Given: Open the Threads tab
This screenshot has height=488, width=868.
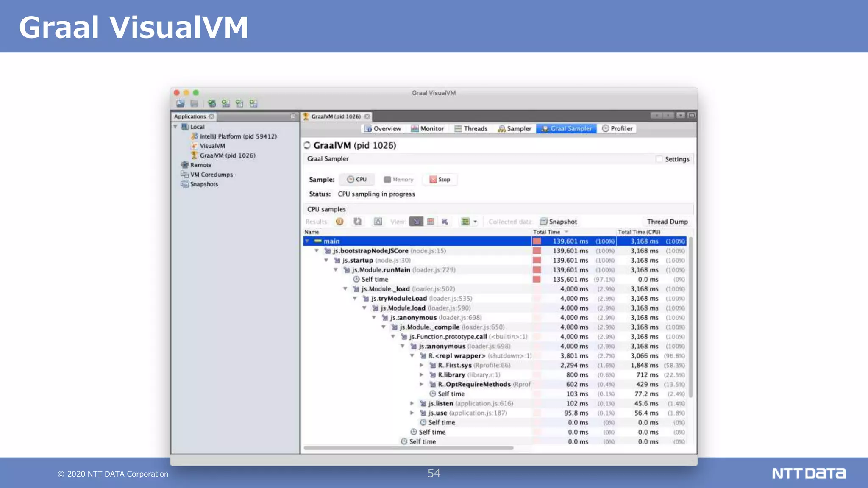Looking at the screenshot, I should [471, 129].
